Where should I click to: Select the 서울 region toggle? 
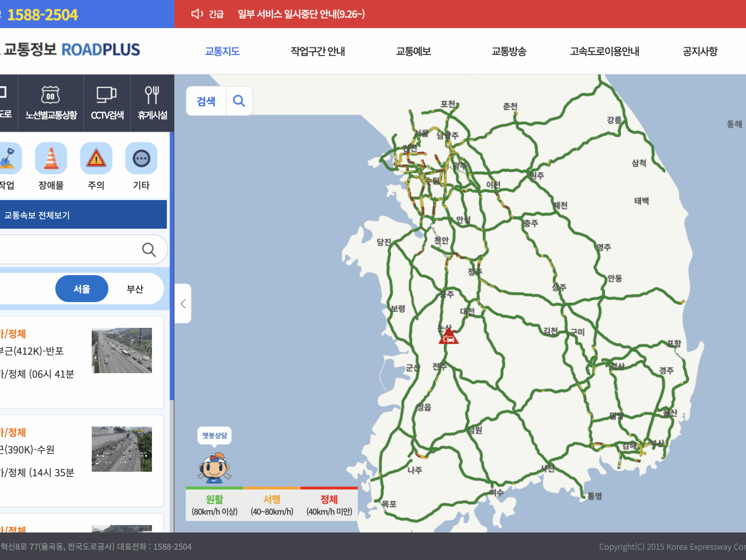tap(82, 289)
